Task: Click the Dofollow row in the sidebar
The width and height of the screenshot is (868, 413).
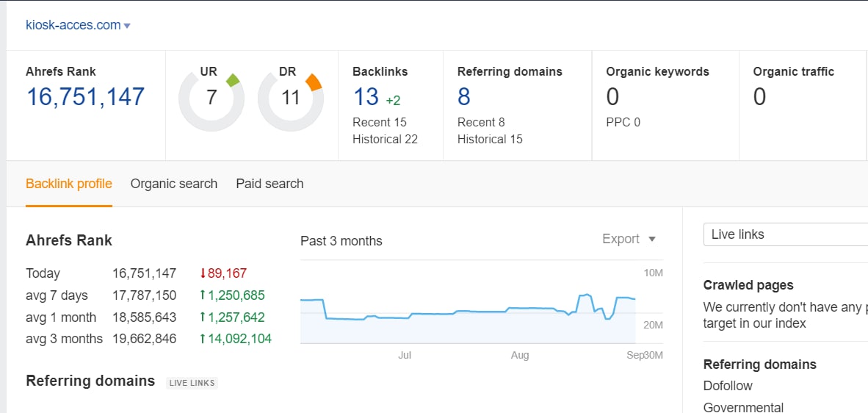Action: 728,386
